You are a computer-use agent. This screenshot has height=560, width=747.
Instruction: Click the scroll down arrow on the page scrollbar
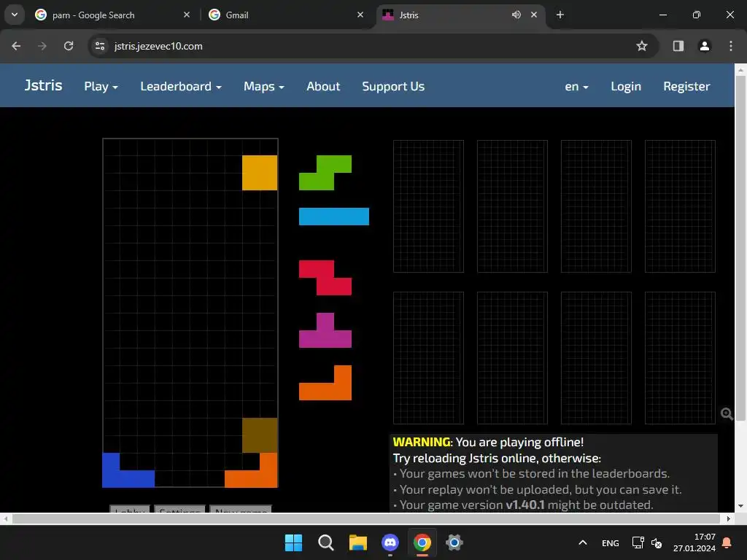pos(740,506)
